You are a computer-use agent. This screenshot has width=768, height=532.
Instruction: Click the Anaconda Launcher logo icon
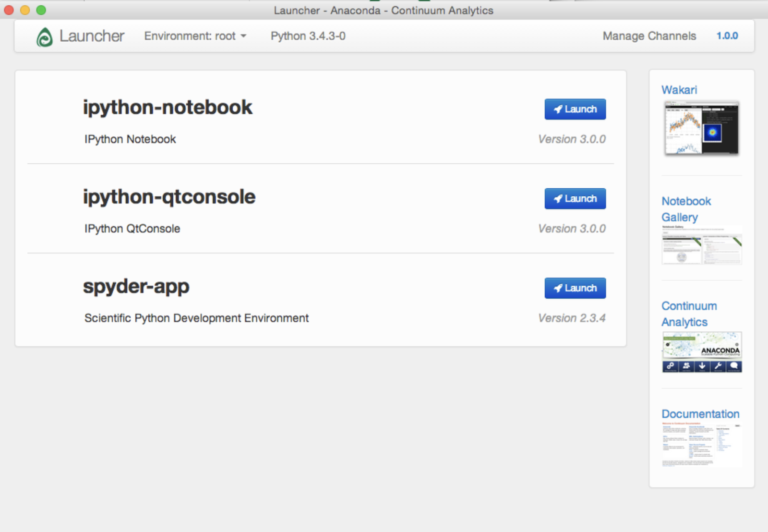tap(45, 37)
